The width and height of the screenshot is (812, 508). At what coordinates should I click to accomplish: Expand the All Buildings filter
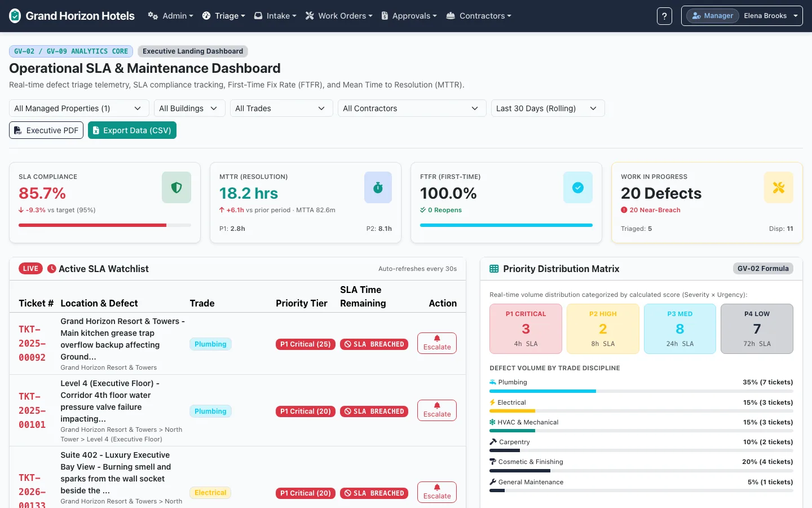click(189, 108)
